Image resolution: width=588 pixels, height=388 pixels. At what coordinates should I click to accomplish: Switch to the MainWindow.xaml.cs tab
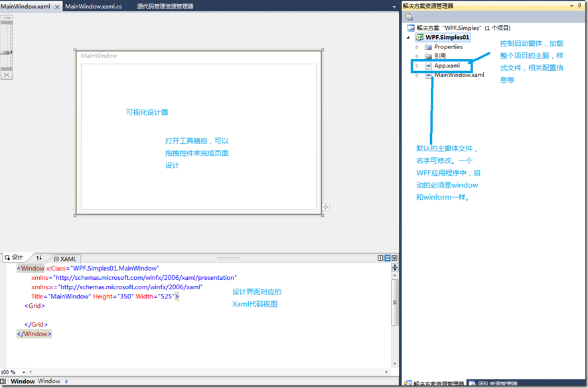[x=94, y=7]
